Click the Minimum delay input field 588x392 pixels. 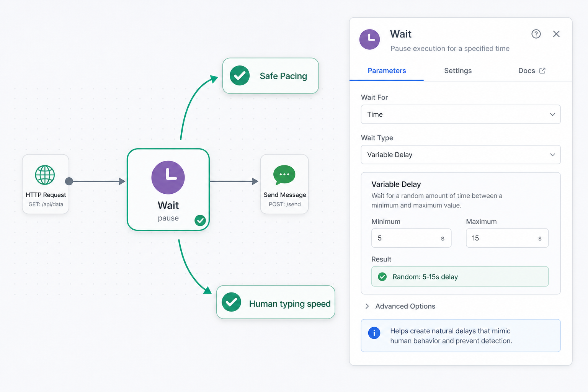411,238
